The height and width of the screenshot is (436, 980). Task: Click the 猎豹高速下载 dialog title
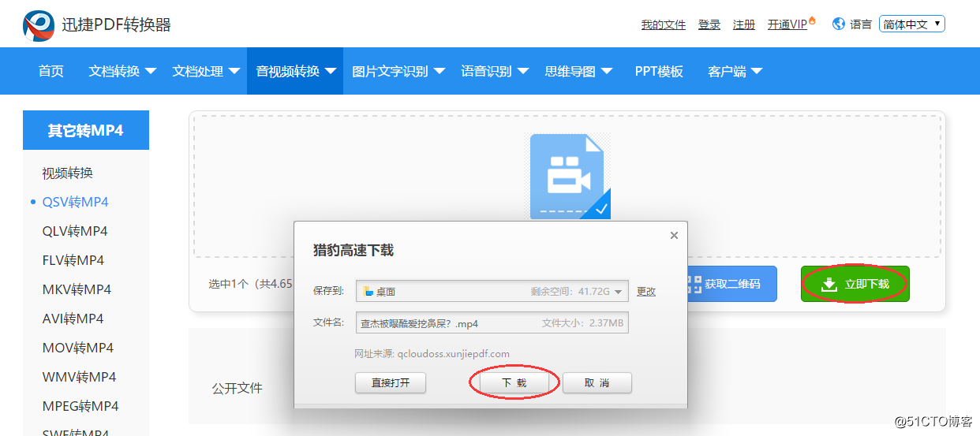[353, 251]
